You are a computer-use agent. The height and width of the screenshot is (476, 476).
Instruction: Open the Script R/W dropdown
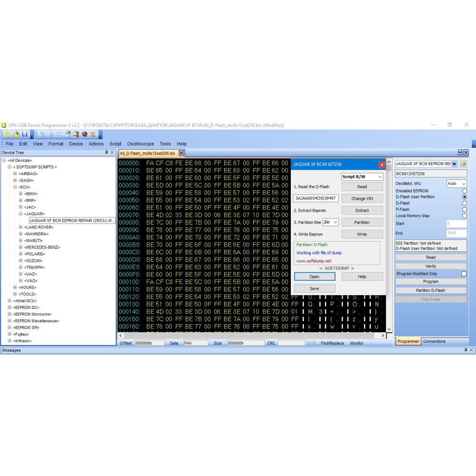(362, 177)
